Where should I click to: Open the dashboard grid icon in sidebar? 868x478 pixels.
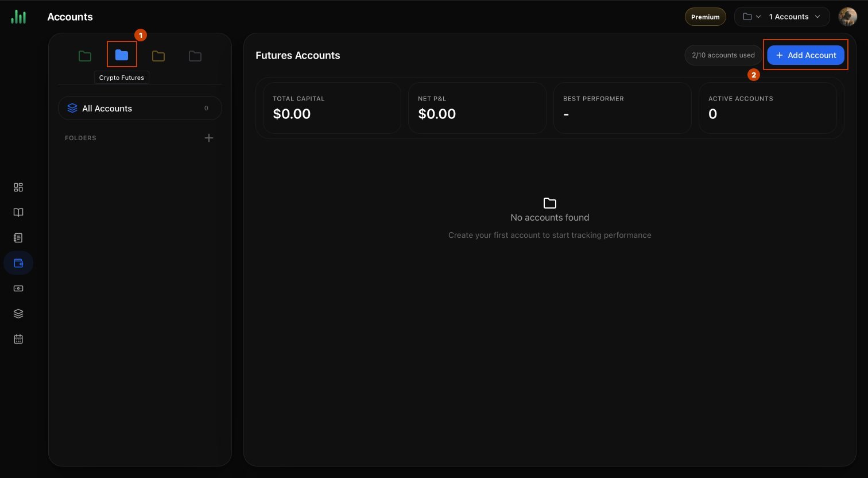(18, 187)
